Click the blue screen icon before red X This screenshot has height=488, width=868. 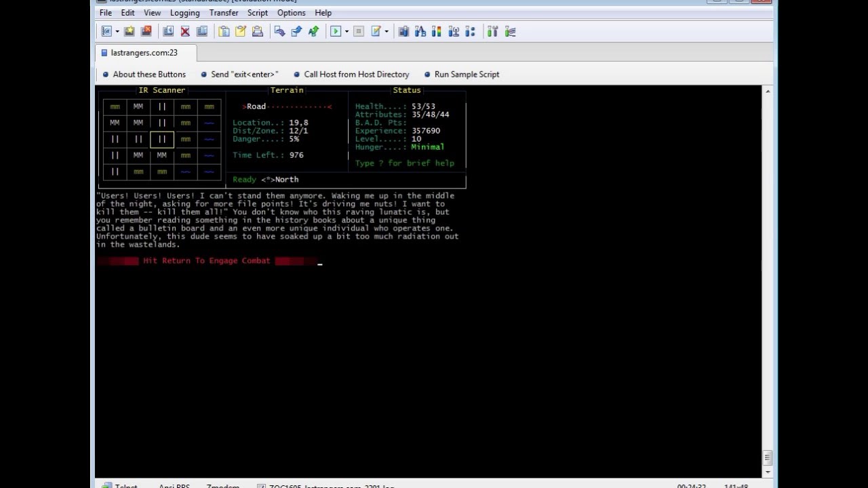(x=168, y=31)
